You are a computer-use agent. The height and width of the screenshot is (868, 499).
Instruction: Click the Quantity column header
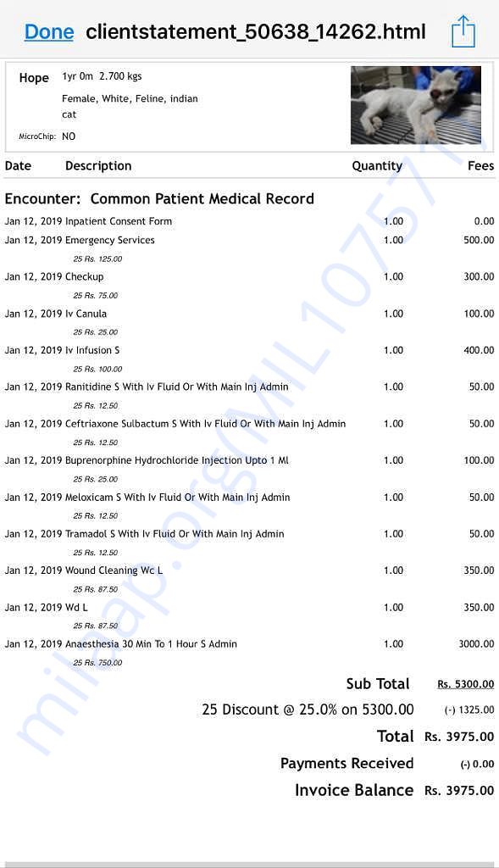pyautogui.click(x=377, y=166)
